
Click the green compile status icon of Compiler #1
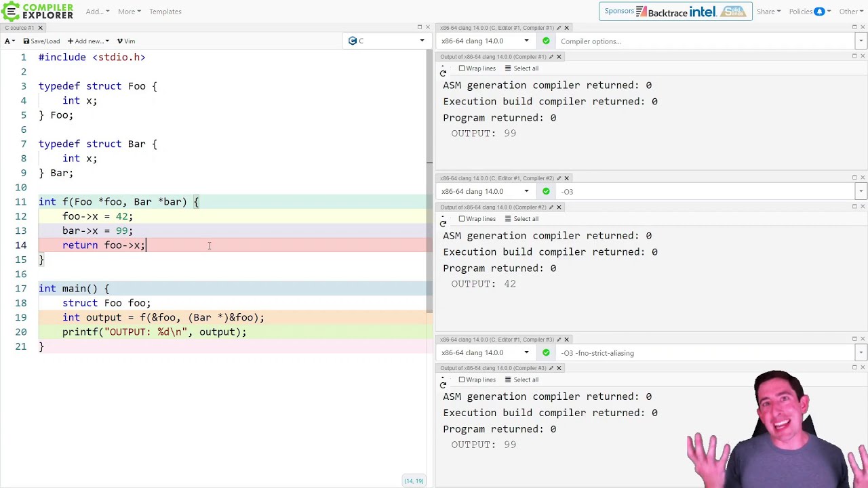(546, 41)
